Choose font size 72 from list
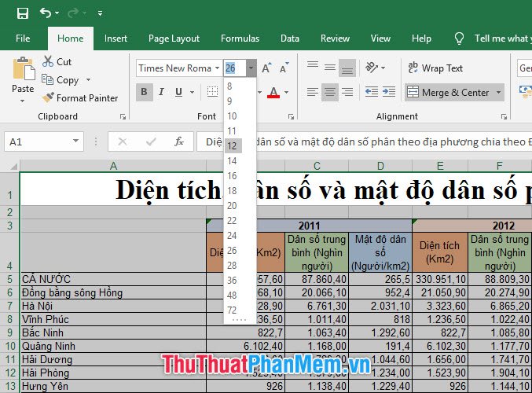The image size is (532, 393). click(x=240, y=310)
